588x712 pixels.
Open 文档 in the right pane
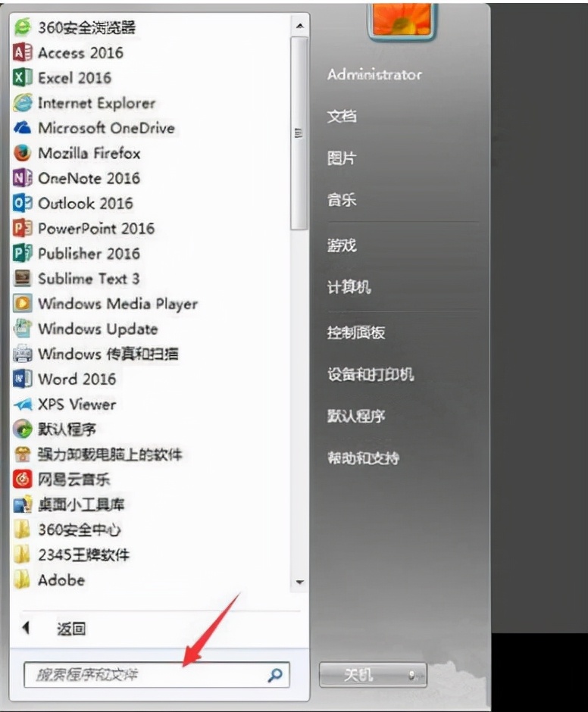click(x=342, y=116)
